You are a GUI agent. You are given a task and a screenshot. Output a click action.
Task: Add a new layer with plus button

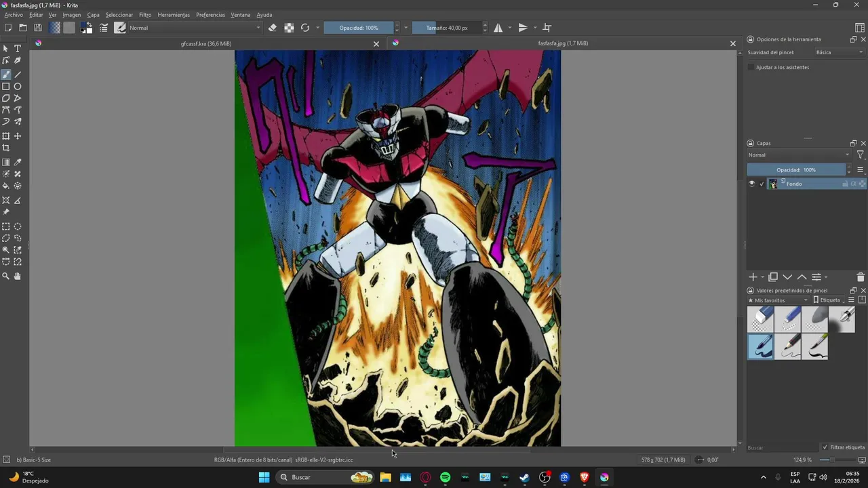753,277
